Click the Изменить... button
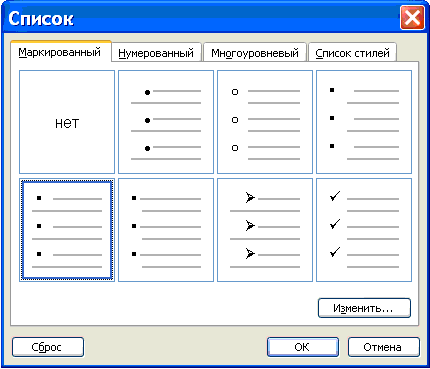Image resolution: width=430 pixels, height=369 pixels. tap(364, 308)
